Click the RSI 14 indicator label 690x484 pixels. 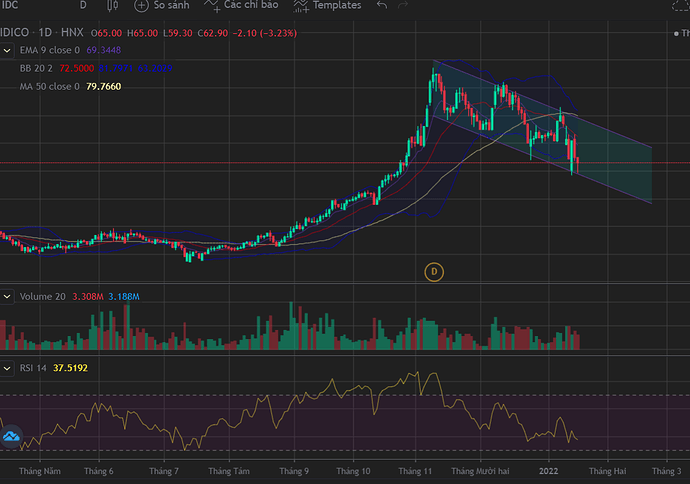(35, 368)
